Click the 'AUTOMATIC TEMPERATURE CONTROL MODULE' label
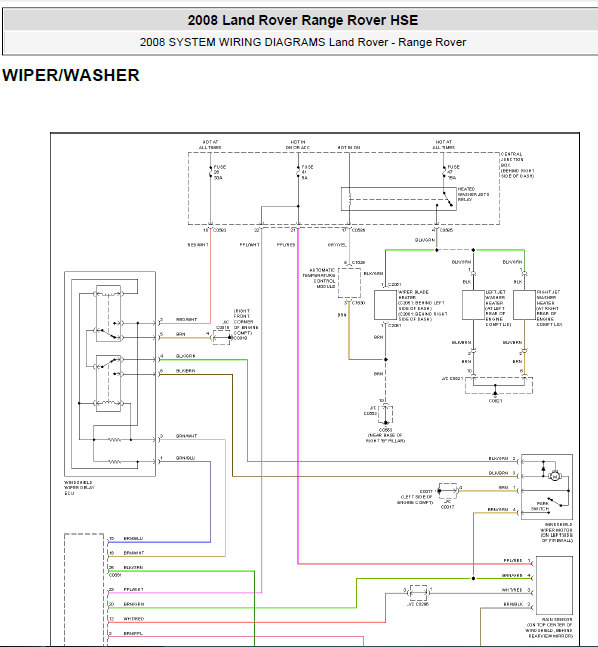598x647 pixels. click(x=319, y=278)
